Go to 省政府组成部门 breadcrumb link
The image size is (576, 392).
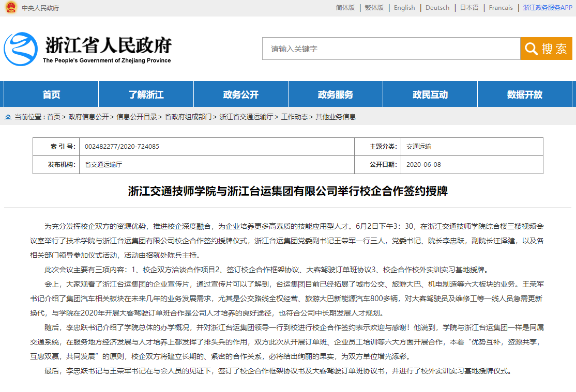(188, 117)
